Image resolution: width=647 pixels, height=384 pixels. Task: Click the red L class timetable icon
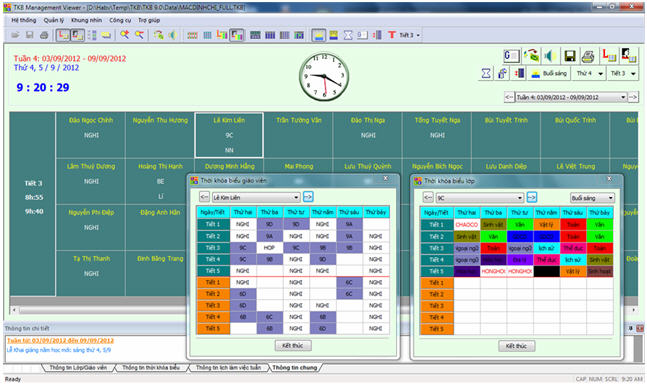point(609,56)
